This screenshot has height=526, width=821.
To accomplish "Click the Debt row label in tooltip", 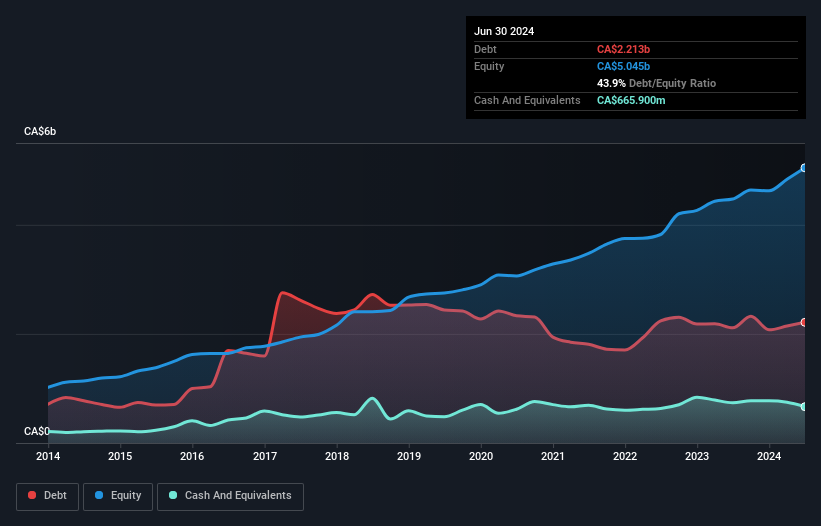I will 485,49.
